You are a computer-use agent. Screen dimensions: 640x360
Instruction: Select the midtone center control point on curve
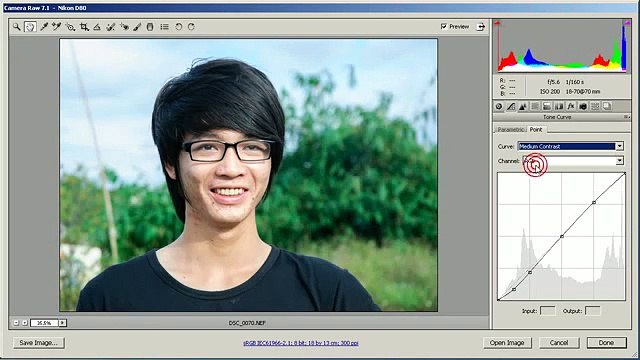tap(562, 236)
